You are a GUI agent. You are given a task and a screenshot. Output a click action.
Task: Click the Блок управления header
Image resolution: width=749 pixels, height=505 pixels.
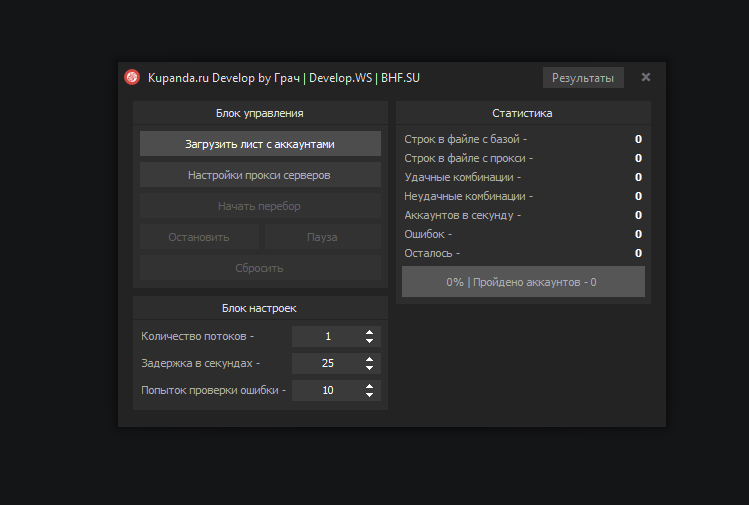point(260,113)
